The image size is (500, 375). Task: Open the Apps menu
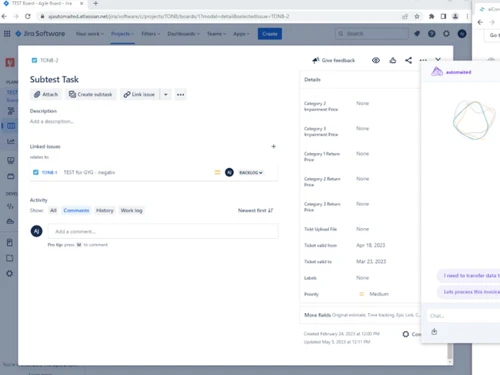click(241, 34)
